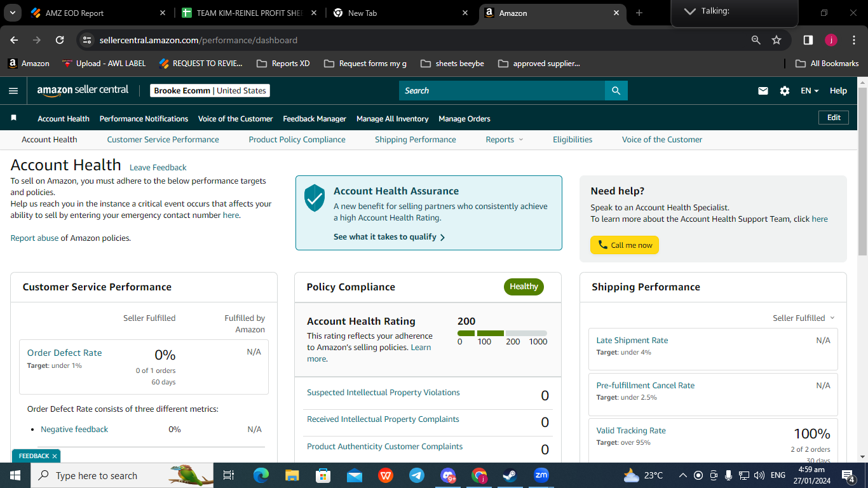
Task: Click See what it takes to qualify
Action: click(x=390, y=237)
